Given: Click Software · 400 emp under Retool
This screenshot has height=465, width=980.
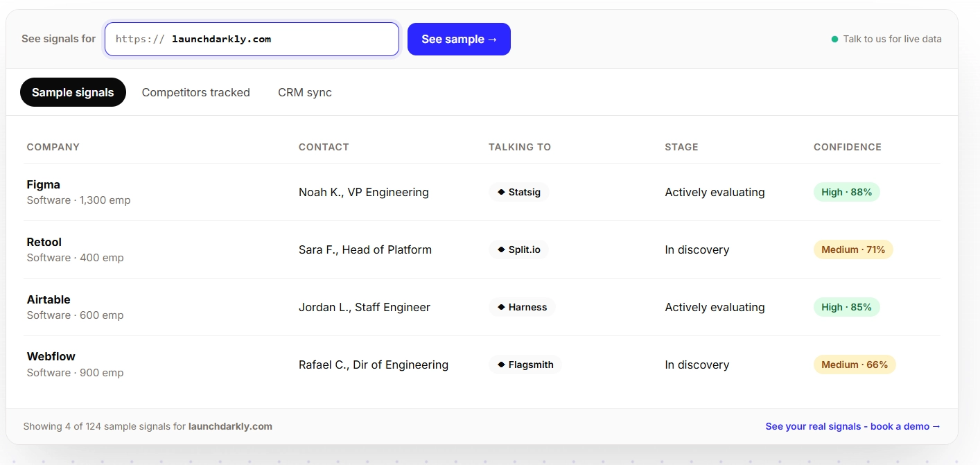Looking at the screenshot, I should (75, 258).
